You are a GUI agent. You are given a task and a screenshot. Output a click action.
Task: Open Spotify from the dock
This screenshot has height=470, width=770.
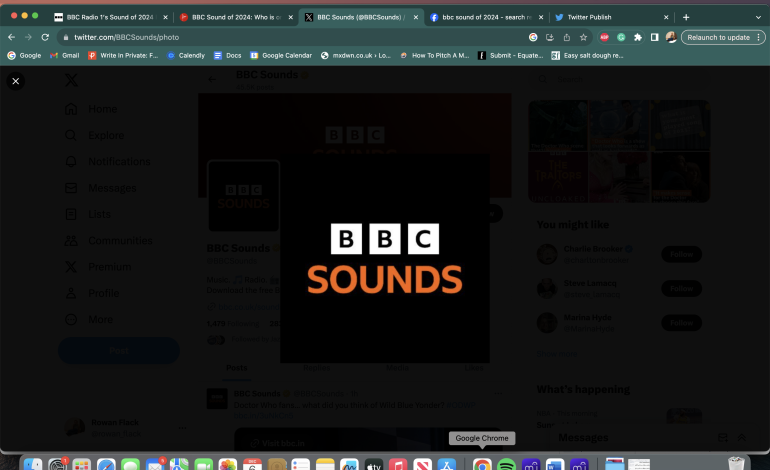[506, 465]
